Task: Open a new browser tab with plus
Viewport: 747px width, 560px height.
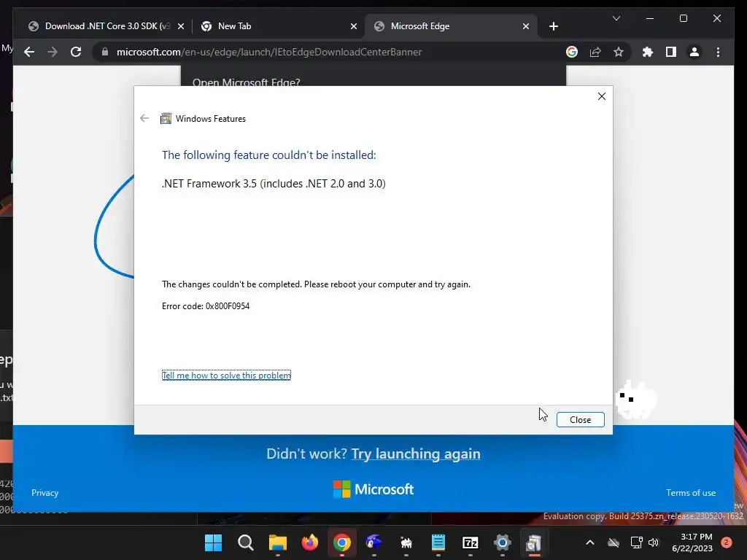Action: tap(553, 27)
